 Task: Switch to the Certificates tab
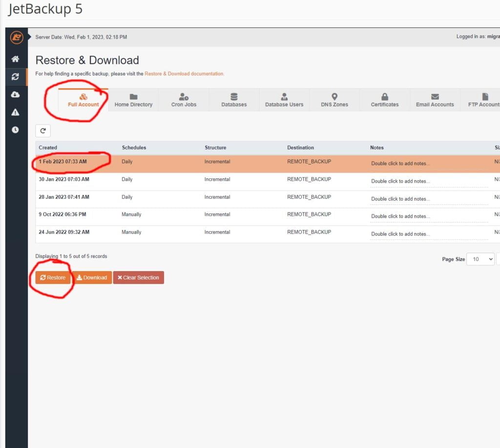pos(385,100)
